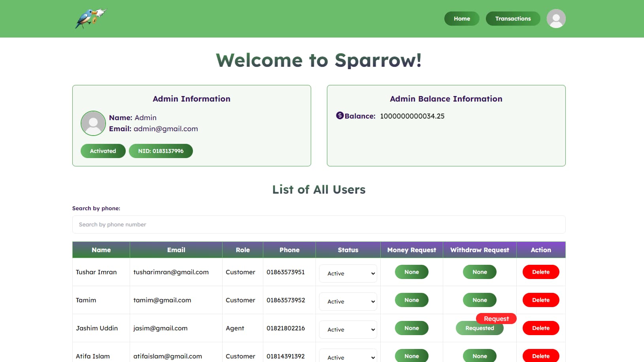Focus the search by phone number field
The width and height of the screenshot is (644, 362).
tap(319, 224)
